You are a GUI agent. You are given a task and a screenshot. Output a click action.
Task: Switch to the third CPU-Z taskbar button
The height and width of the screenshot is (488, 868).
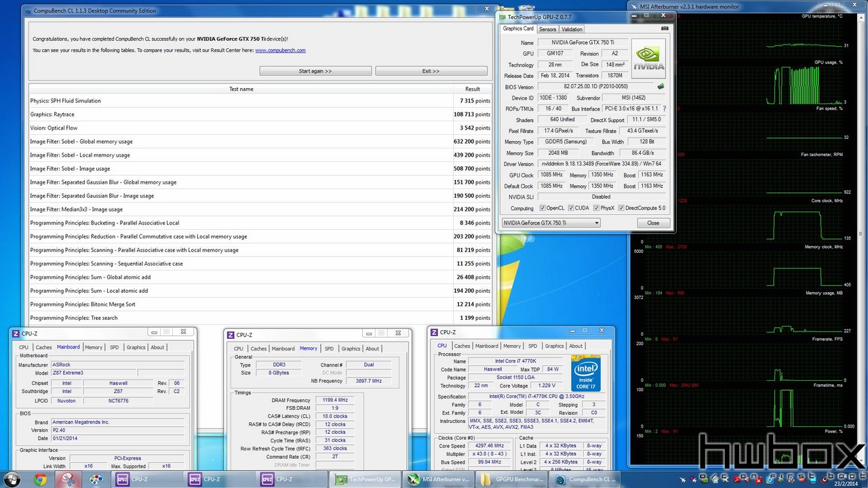click(292, 480)
